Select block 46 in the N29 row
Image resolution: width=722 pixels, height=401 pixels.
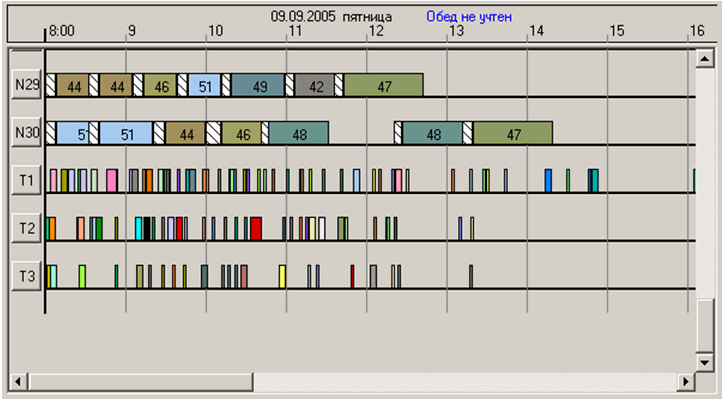[x=161, y=86]
